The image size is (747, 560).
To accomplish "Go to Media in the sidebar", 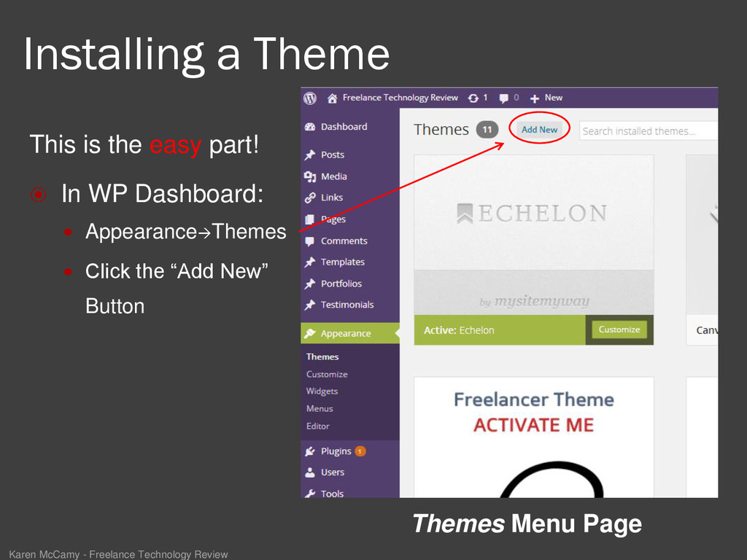I will click(334, 176).
